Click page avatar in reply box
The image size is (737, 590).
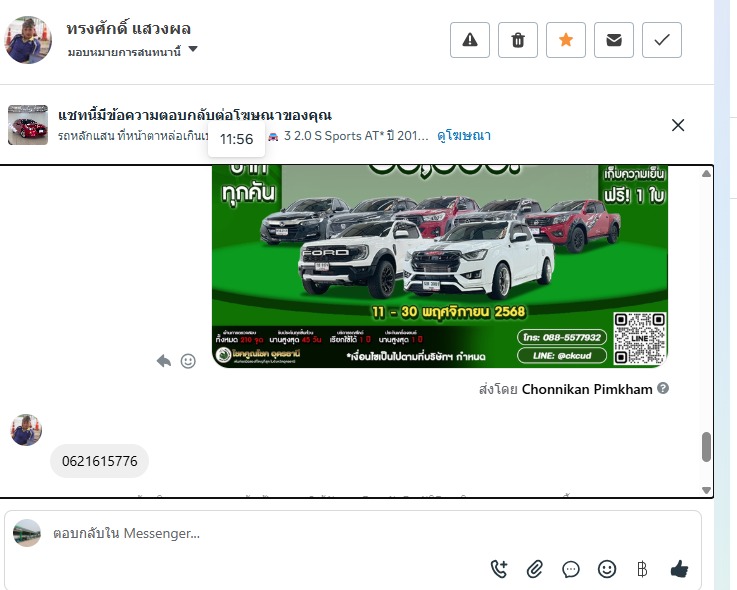(27, 533)
